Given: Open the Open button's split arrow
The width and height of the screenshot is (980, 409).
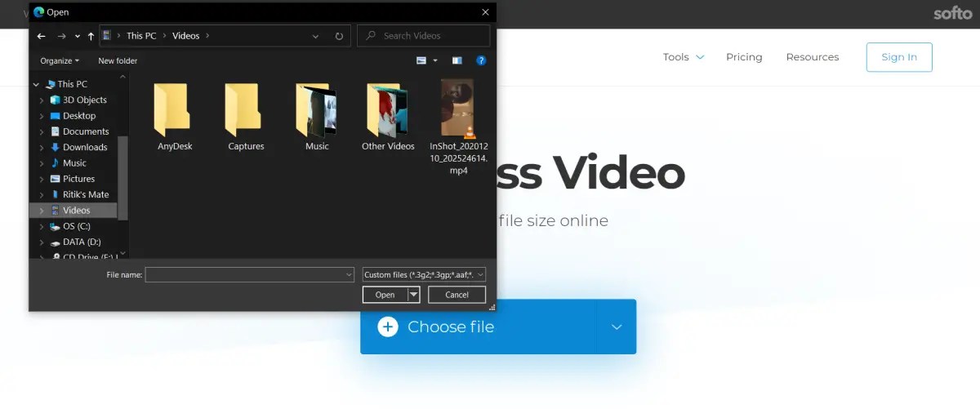Looking at the screenshot, I should pyautogui.click(x=413, y=295).
